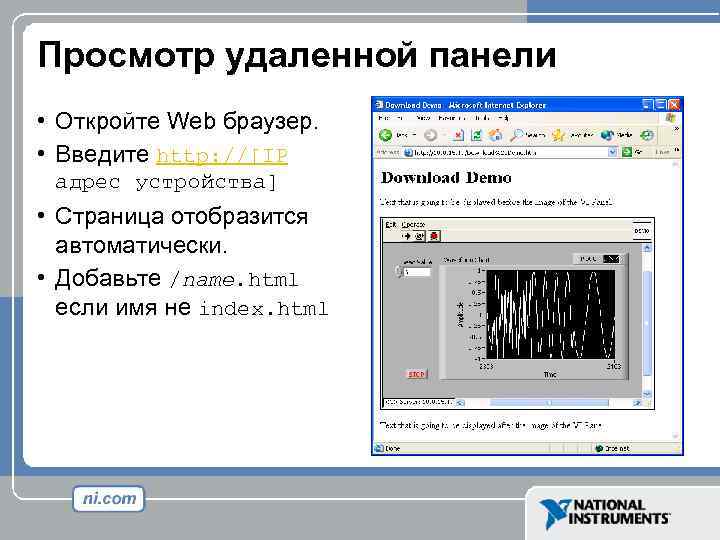Click scroll-up arrow of VI panel scrollbar

pyautogui.click(x=647, y=248)
